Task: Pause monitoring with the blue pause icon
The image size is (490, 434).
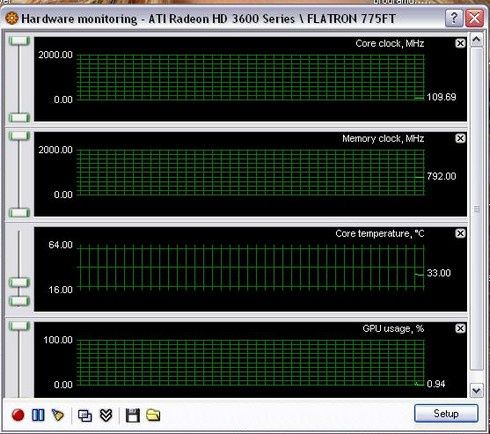Action: coord(38,415)
